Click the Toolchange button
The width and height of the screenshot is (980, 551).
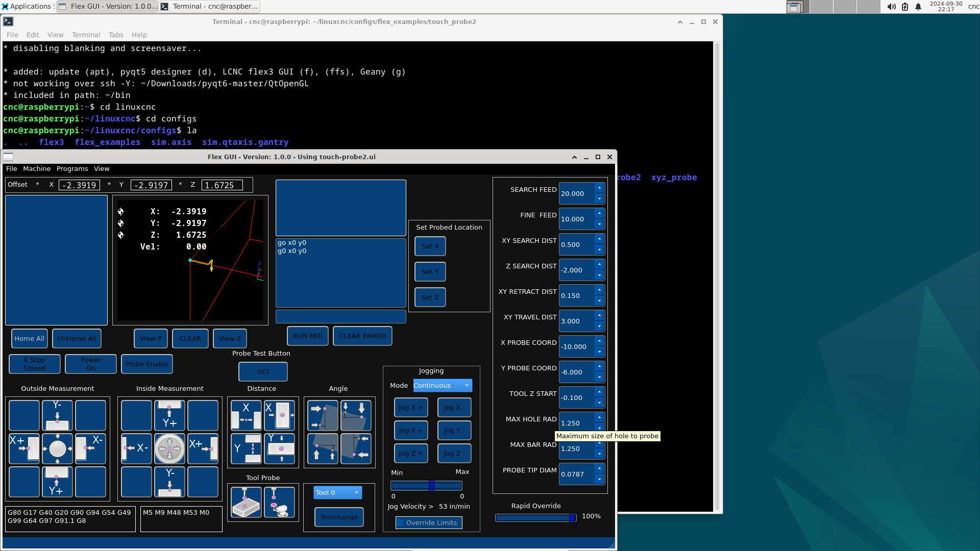339,517
